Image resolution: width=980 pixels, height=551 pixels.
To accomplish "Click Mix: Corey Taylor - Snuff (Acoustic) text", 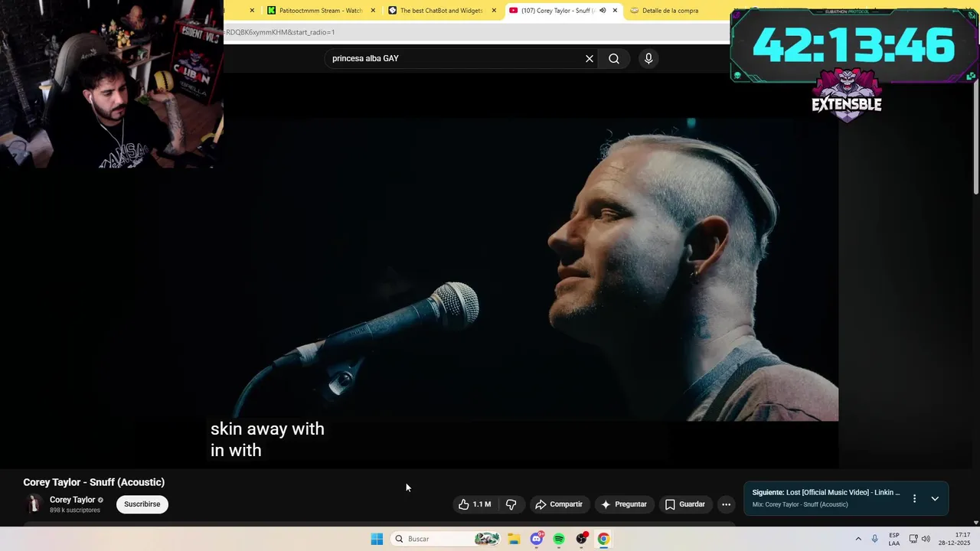I will click(x=800, y=504).
